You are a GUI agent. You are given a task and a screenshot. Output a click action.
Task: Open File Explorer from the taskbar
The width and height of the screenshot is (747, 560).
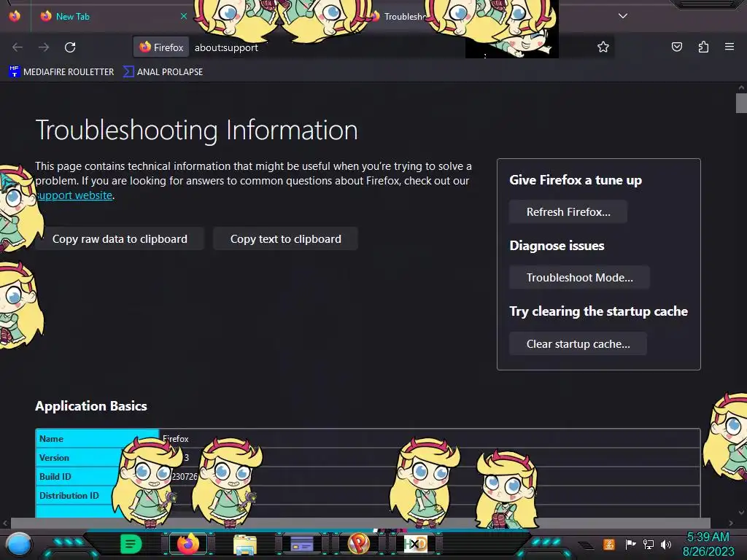pos(245,544)
